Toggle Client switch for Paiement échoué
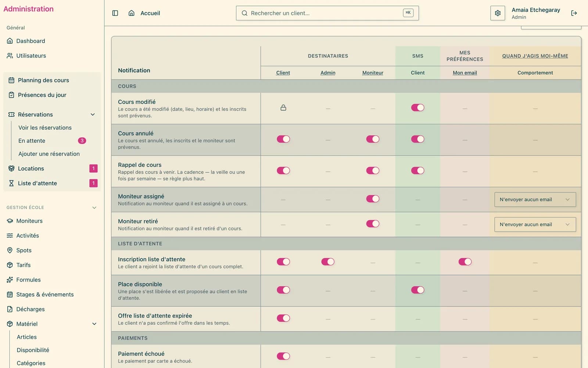588x368 pixels. coord(283,356)
